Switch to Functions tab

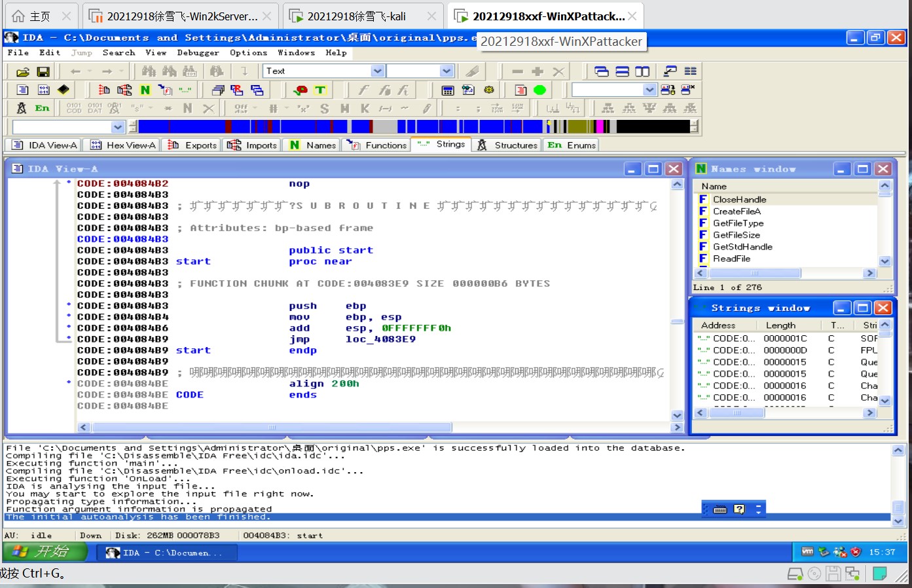(376, 145)
